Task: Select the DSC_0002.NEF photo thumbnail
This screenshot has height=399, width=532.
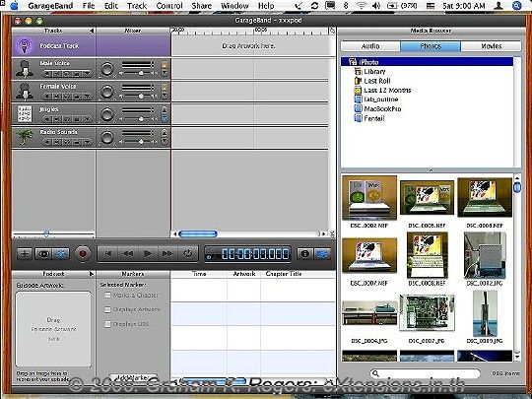Action: click(369, 198)
